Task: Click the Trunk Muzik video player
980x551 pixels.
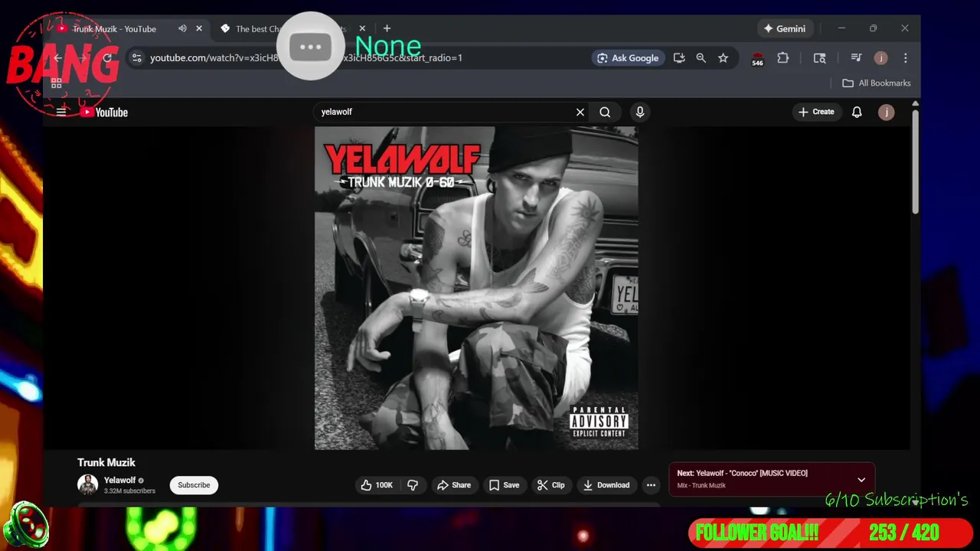Action: coord(476,288)
